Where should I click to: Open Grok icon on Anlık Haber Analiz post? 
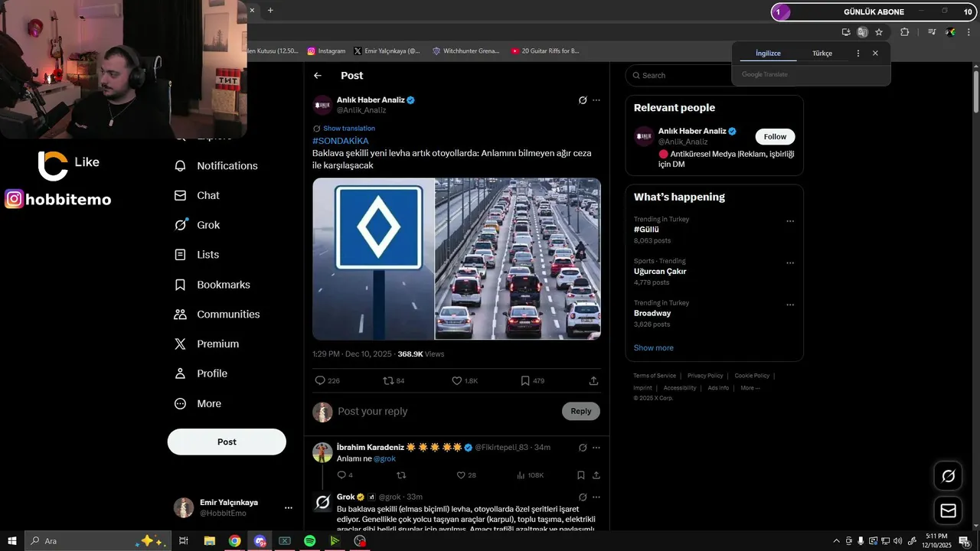(x=583, y=100)
